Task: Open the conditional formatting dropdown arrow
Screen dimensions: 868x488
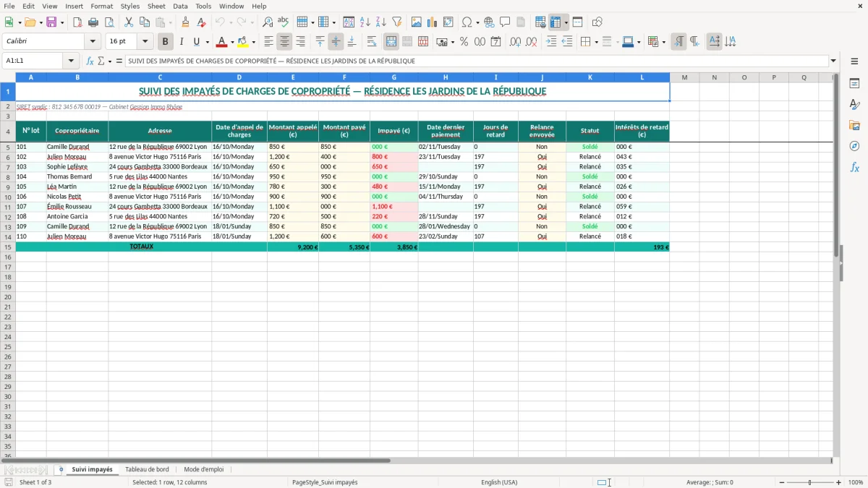Action: click(x=664, y=42)
